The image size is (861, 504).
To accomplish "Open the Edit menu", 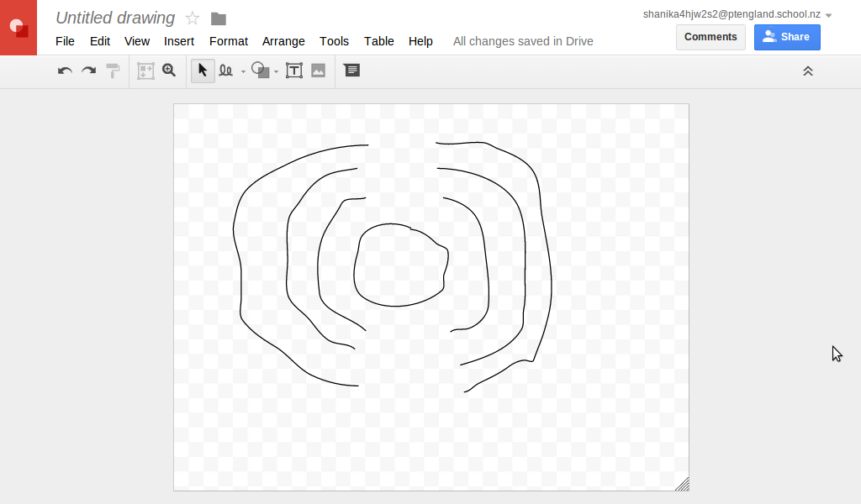I will [x=100, y=41].
